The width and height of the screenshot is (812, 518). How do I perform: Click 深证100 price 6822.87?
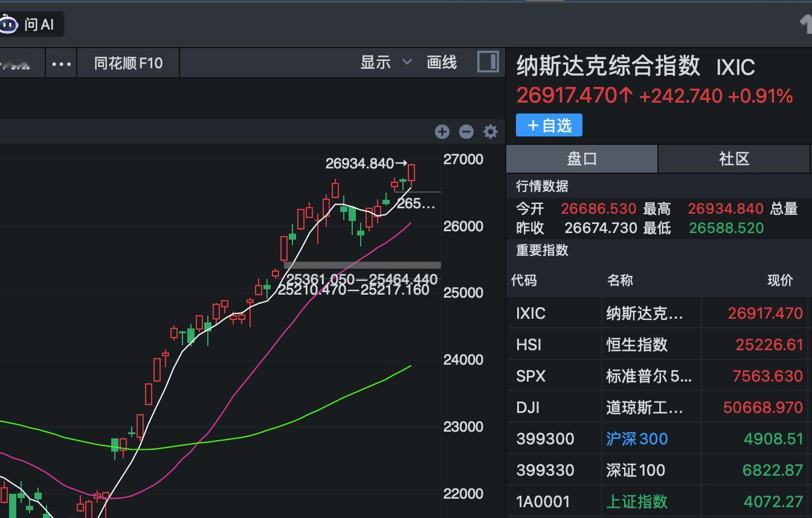[773, 470]
